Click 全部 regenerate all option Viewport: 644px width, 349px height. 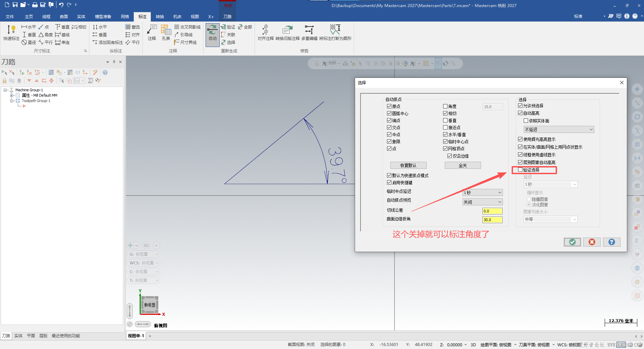(245, 27)
